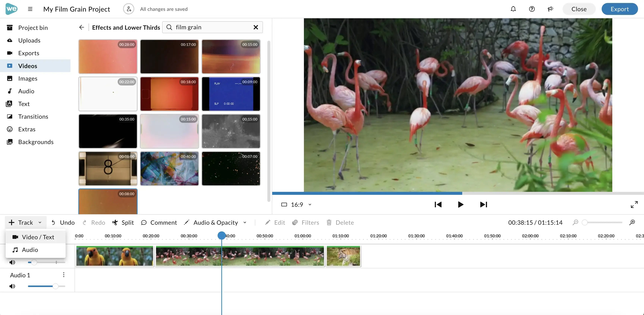Go back with the arrow beside Effects and Lower Thirds
644x315 pixels.
tap(81, 27)
